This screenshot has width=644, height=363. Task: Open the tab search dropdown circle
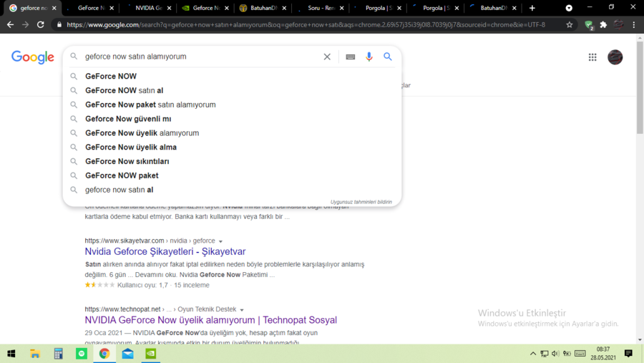click(569, 8)
